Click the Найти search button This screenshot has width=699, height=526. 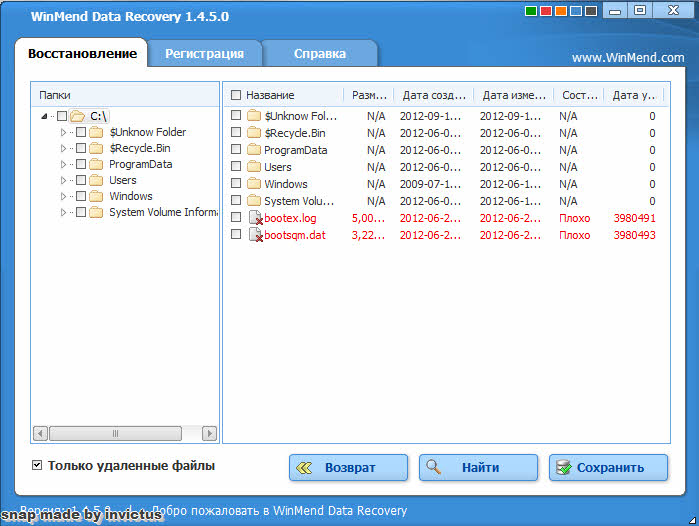(478, 468)
